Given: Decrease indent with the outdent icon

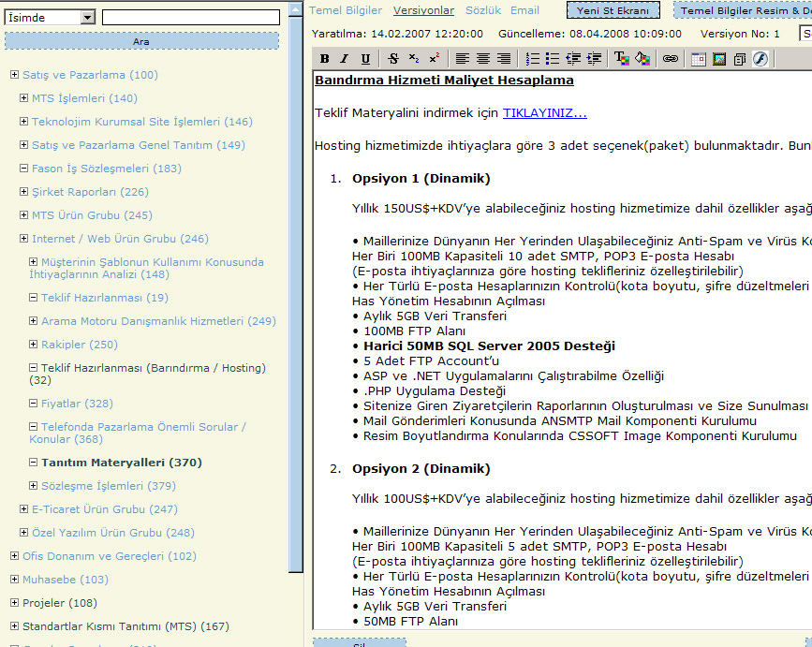Looking at the screenshot, I should 573,59.
